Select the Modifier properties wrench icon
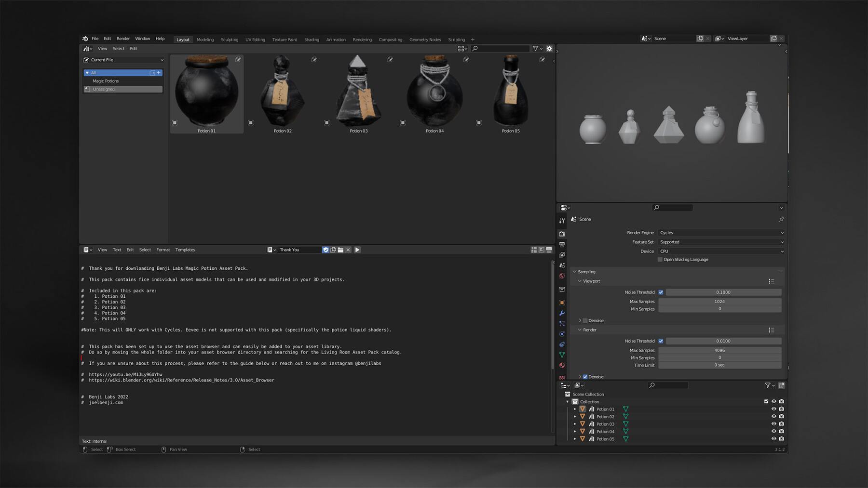Viewport: 868px width, 488px height. pyautogui.click(x=562, y=313)
